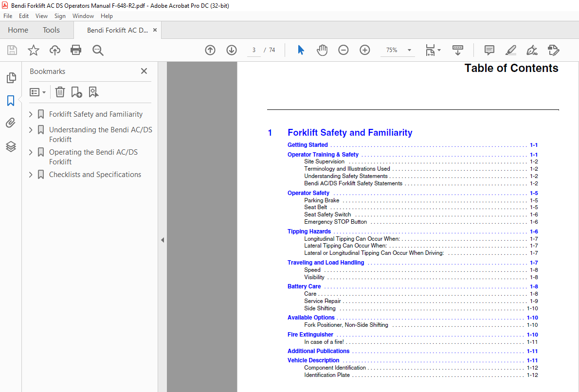
Task: Open the fit page options tool
Action: tap(430, 50)
